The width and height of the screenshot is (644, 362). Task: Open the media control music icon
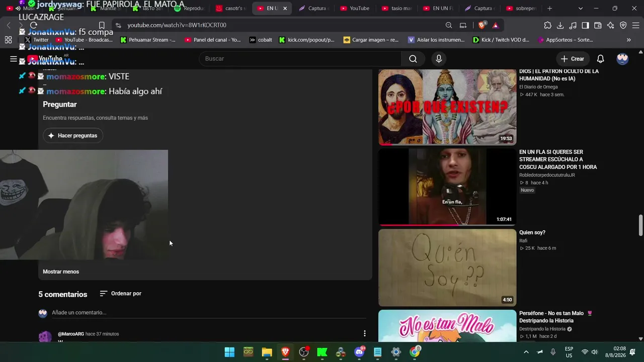tap(573, 25)
